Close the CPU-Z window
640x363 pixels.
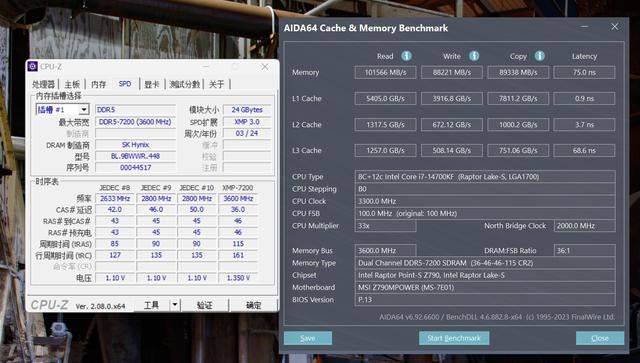(x=265, y=66)
